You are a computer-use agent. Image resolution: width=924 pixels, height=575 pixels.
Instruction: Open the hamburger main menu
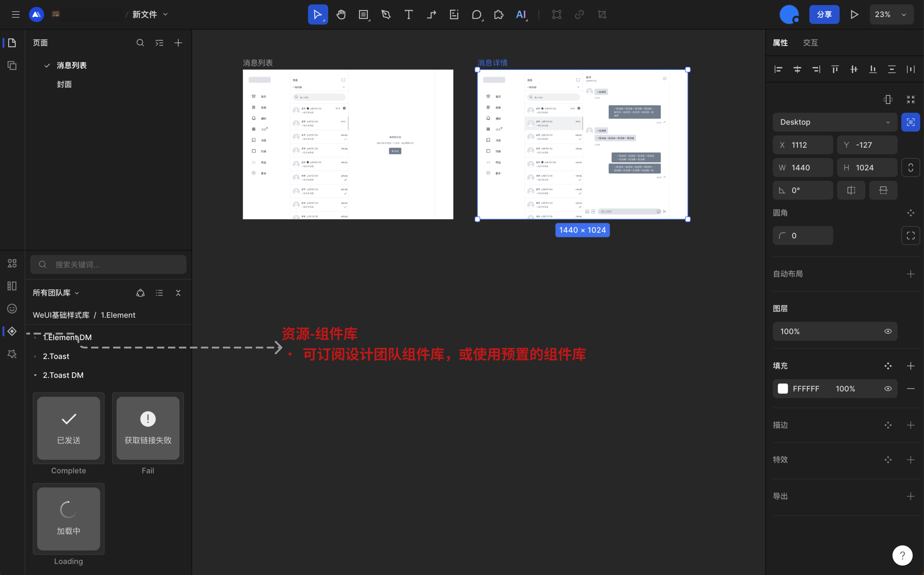click(x=16, y=14)
